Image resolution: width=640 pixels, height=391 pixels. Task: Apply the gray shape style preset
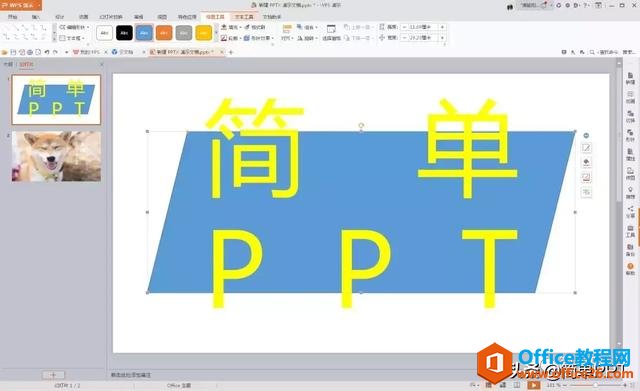point(184,33)
